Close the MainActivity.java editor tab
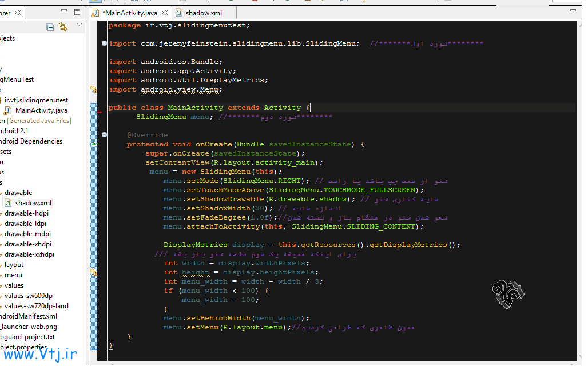Image resolution: width=588 pixels, height=366 pixels. (x=166, y=12)
